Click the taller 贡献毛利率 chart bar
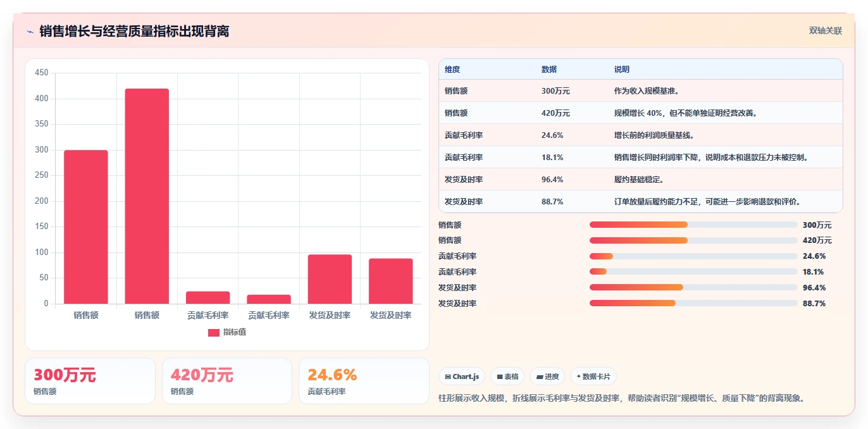Screen dimensions: 868x429 [x=208, y=297]
